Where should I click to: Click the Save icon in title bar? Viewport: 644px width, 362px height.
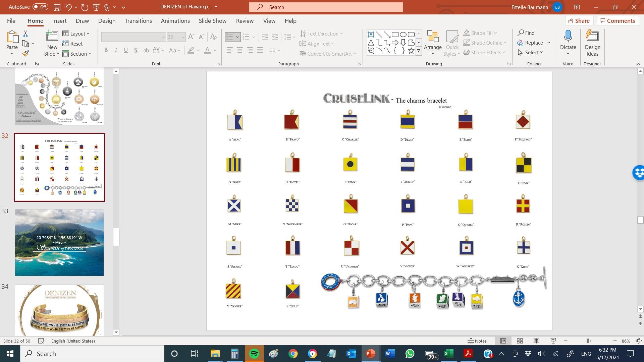tap(57, 7)
